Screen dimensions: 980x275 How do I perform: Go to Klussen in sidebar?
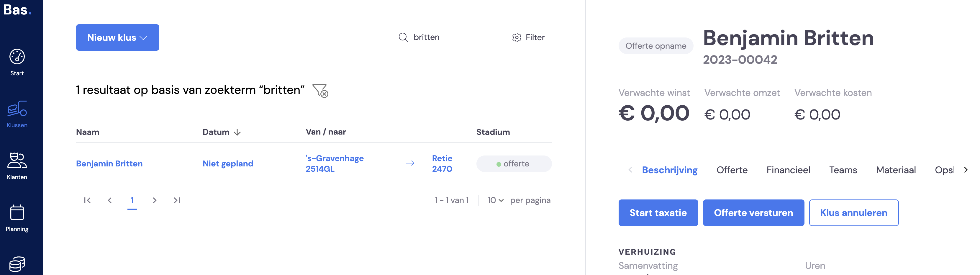point(17,114)
